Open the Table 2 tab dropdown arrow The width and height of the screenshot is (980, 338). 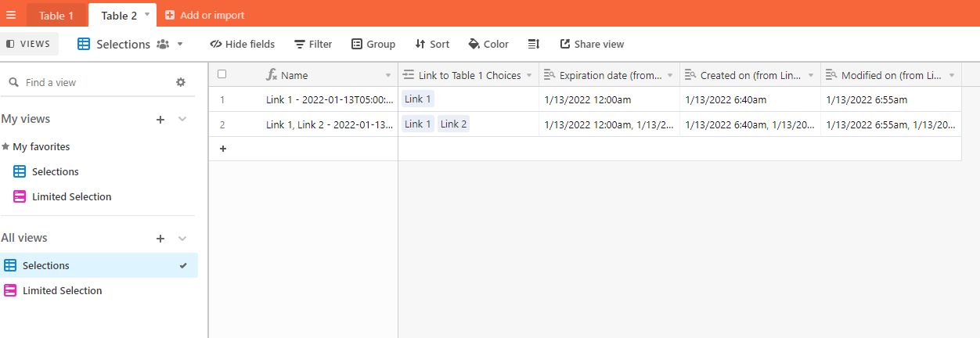coord(146,14)
